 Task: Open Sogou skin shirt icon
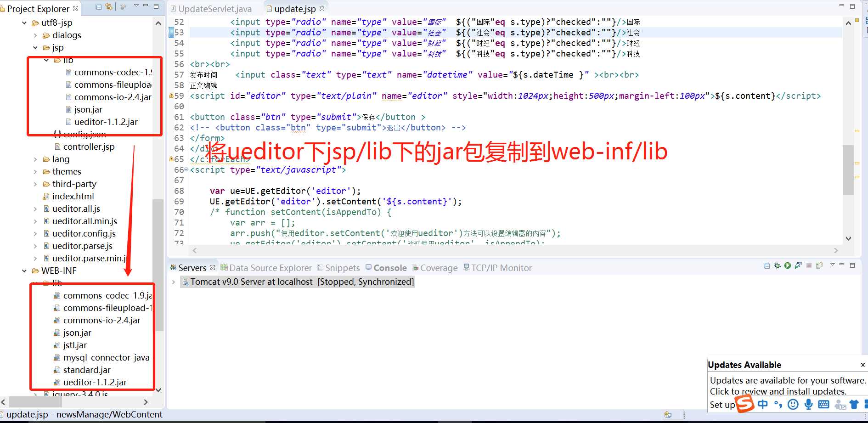(x=854, y=404)
